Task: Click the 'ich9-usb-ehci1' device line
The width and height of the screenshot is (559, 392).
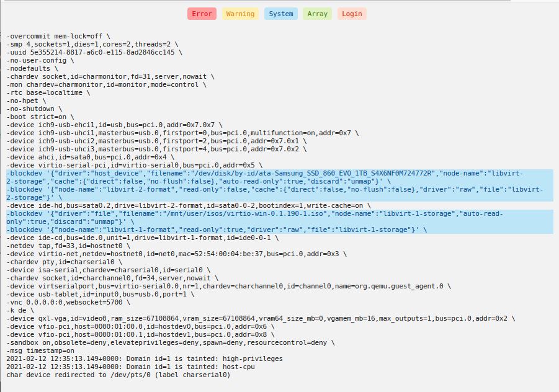Action: click(x=114, y=125)
